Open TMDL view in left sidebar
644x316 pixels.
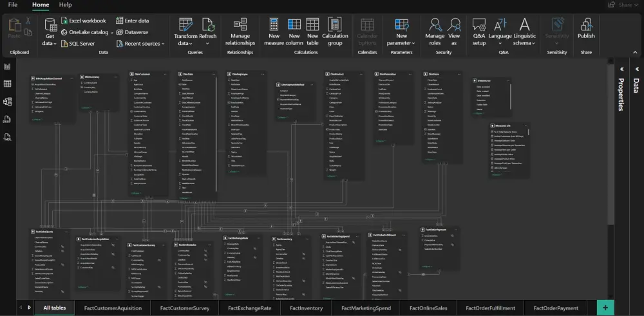coord(7,136)
